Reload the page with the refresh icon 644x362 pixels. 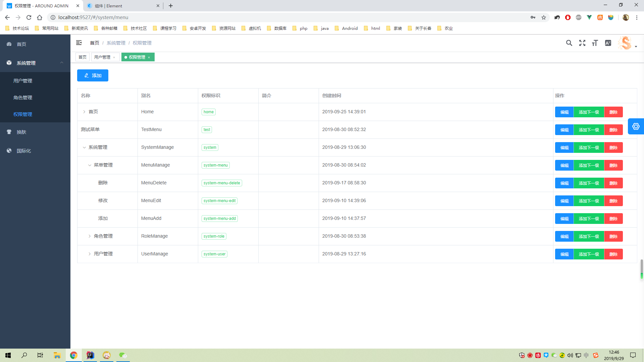tap(29, 17)
